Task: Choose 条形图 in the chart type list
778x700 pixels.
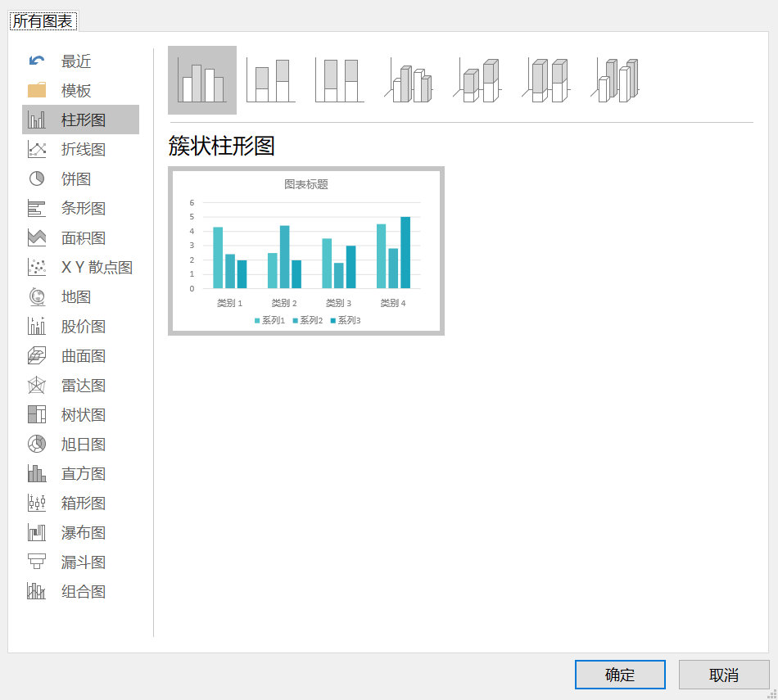Action: [80, 209]
